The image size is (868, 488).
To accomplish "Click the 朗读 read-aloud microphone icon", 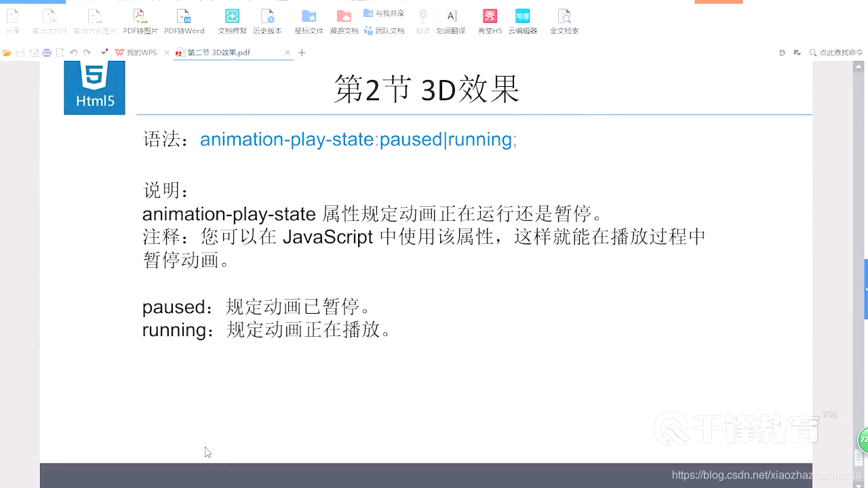I will pyautogui.click(x=422, y=21).
